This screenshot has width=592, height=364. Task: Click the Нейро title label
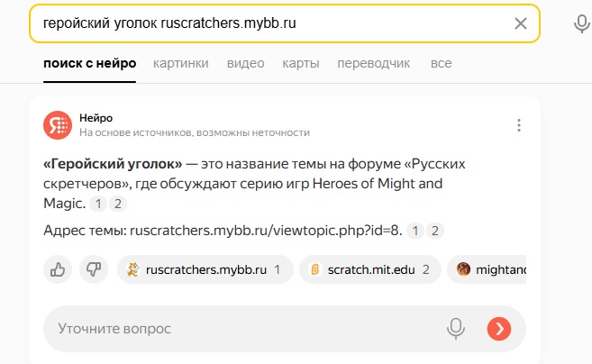coord(96,118)
